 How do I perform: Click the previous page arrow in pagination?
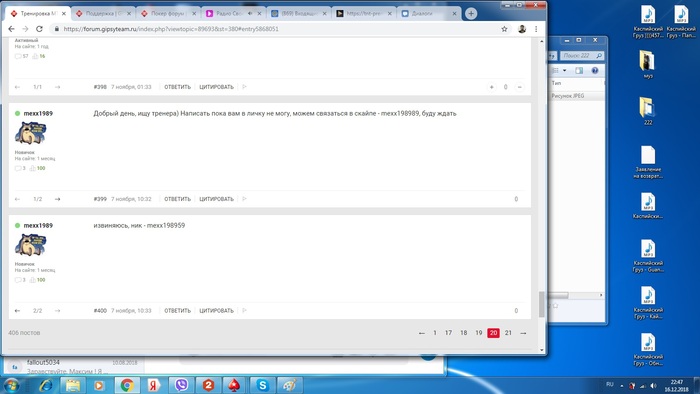coord(421,333)
